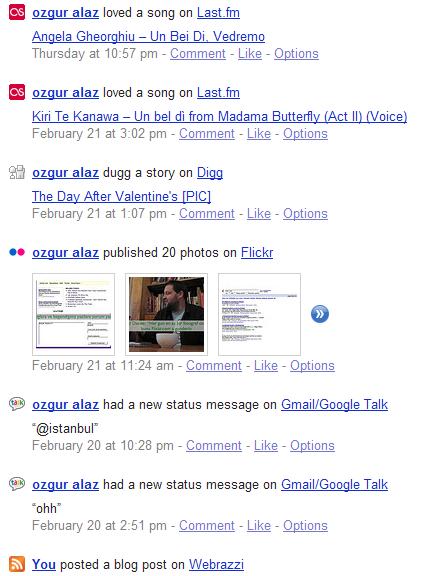Visit the Webrazzi link
The height and width of the screenshot is (576, 426).
point(216,564)
